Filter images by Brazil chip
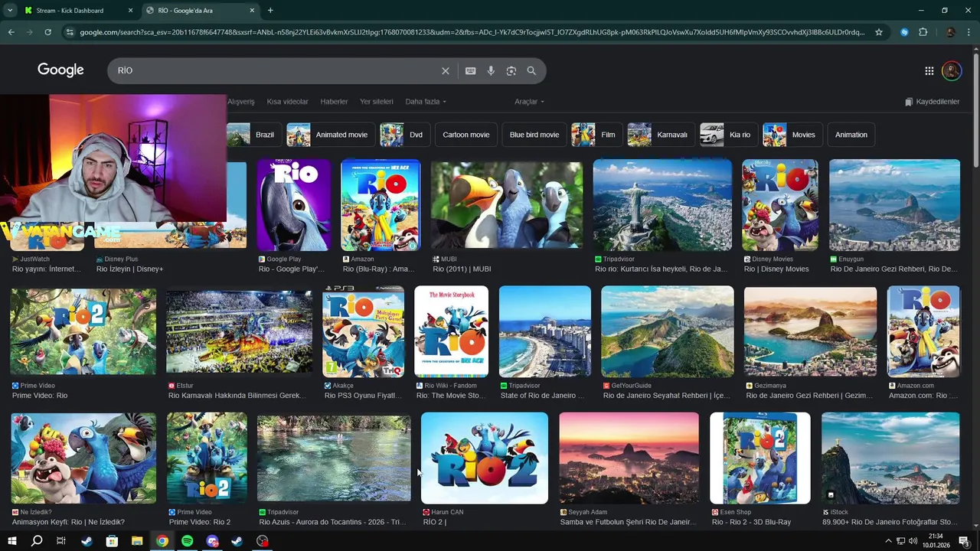The image size is (980, 551). tap(254, 135)
